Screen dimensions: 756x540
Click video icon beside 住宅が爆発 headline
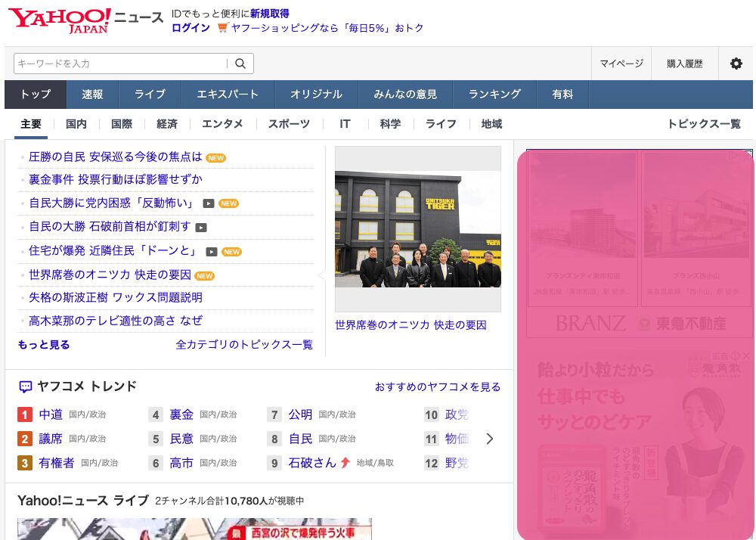(x=212, y=252)
